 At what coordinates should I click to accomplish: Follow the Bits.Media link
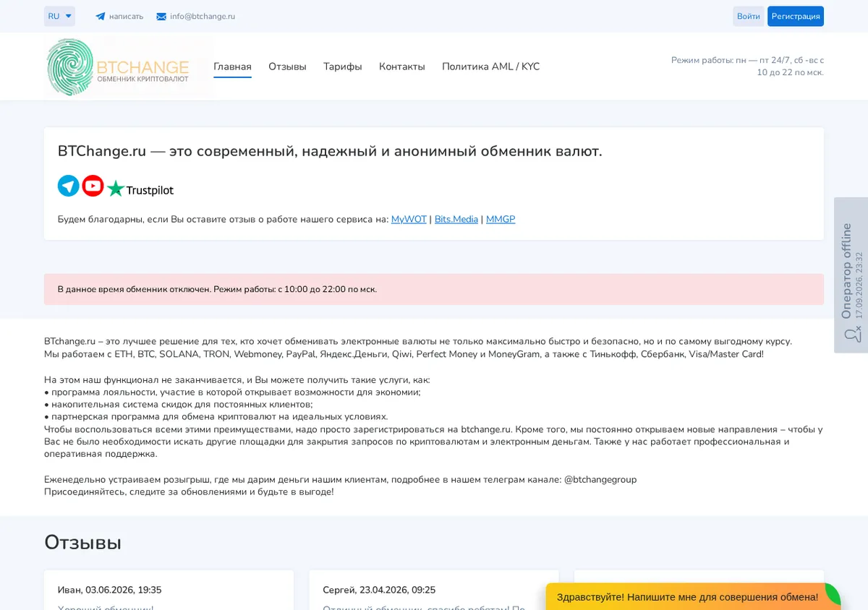tap(456, 219)
